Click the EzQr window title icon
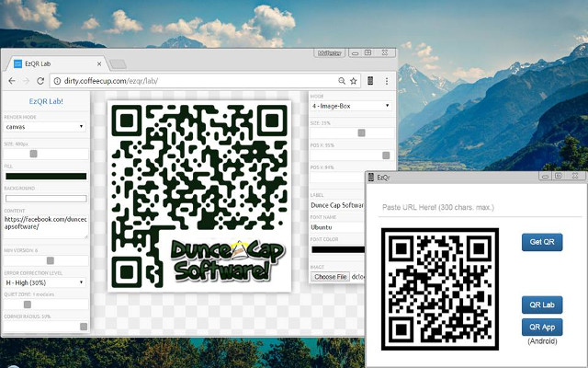 click(x=371, y=178)
